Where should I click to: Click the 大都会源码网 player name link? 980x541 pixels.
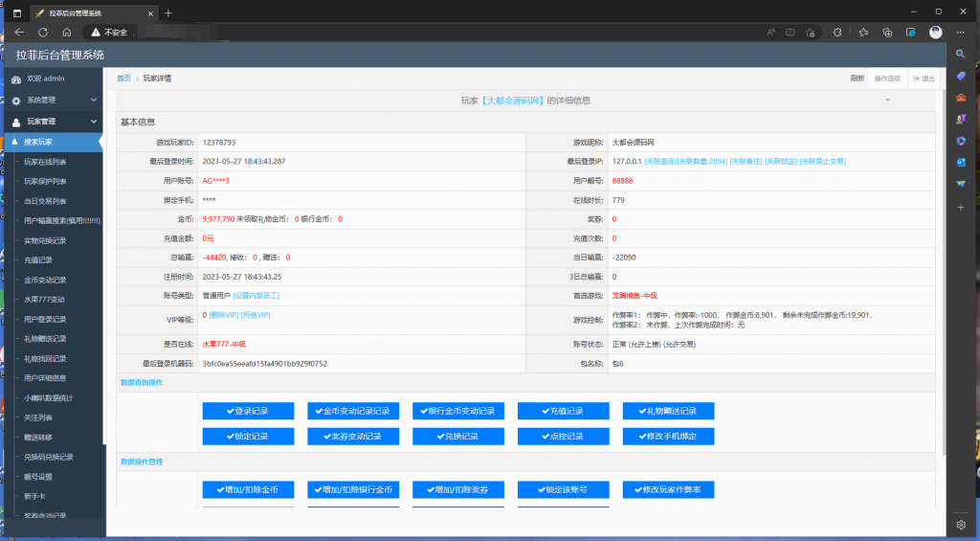click(x=513, y=101)
